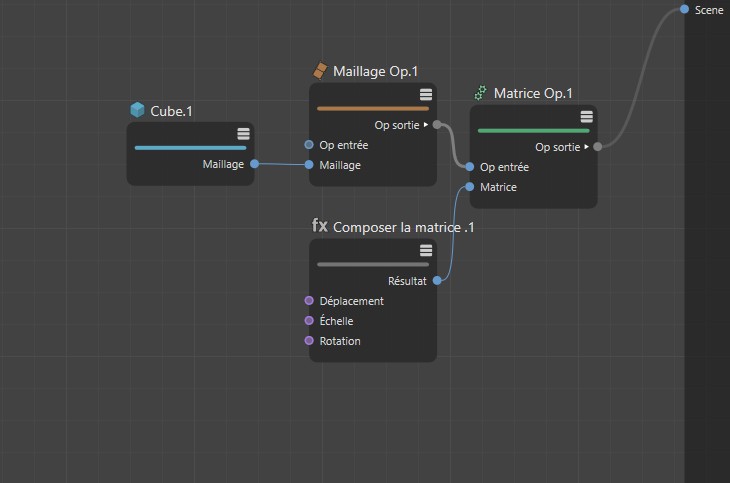Open the Matrice Op.1 node hamburger menu
The image size is (730, 483).
point(586,116)
